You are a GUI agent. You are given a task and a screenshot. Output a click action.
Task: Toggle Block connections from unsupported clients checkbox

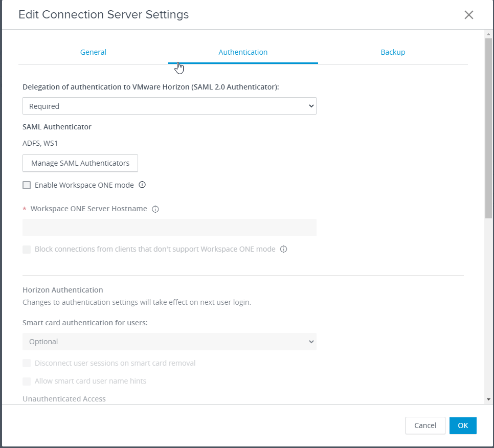[x=27, y=250]
